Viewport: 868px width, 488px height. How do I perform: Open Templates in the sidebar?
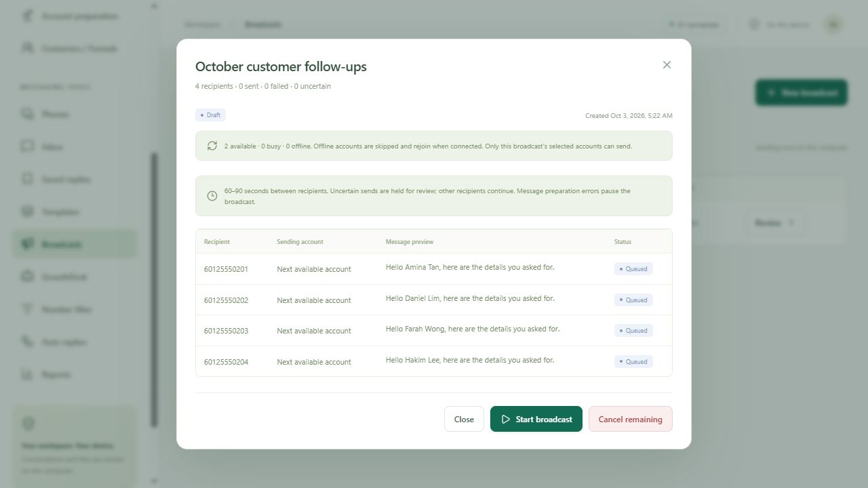point(75,211)
